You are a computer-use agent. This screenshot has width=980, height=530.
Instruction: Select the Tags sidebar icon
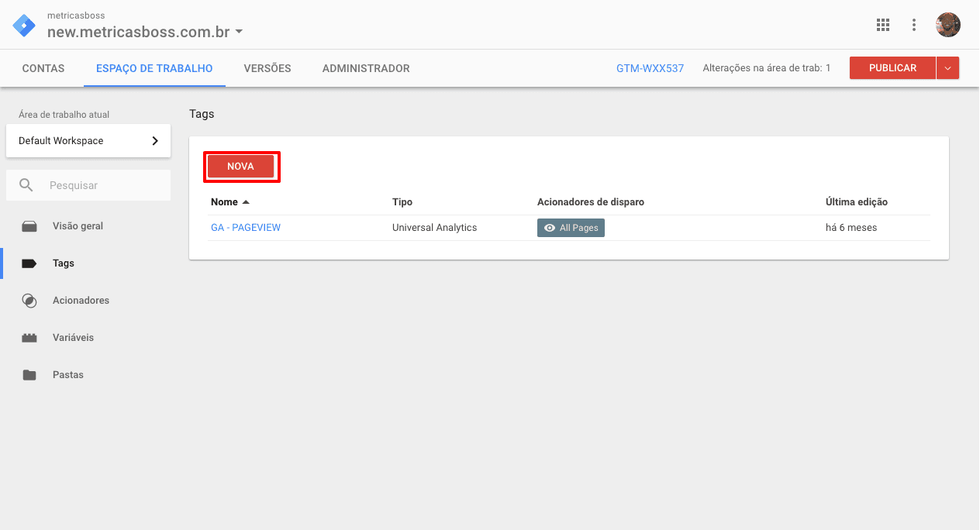click(x=29, y=263)
